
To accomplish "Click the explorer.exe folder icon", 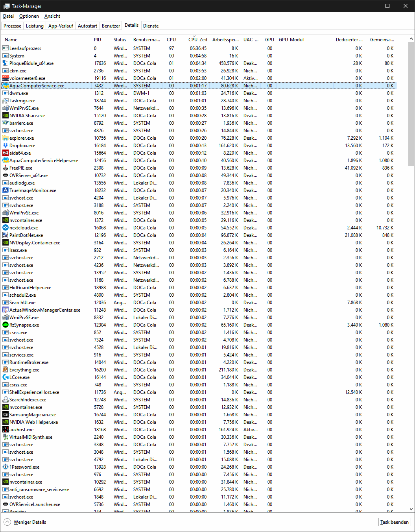I will click(6, 138).
